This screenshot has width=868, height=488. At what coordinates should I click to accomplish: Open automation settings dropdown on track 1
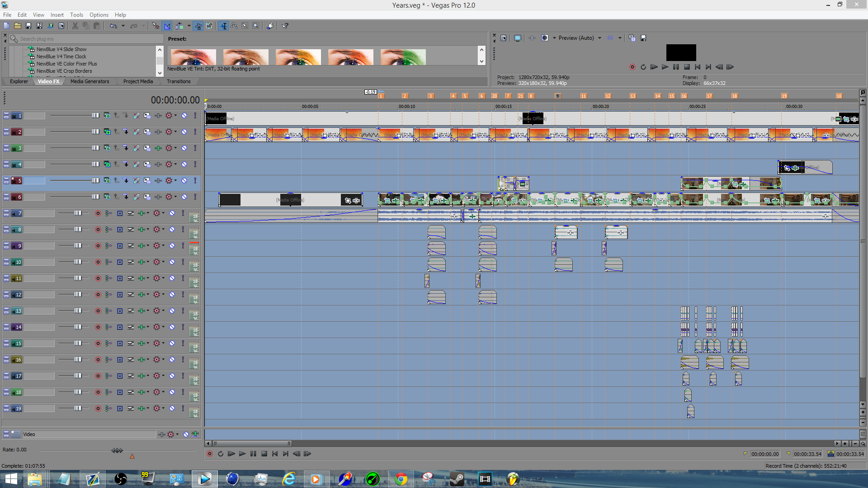[175, 116]
